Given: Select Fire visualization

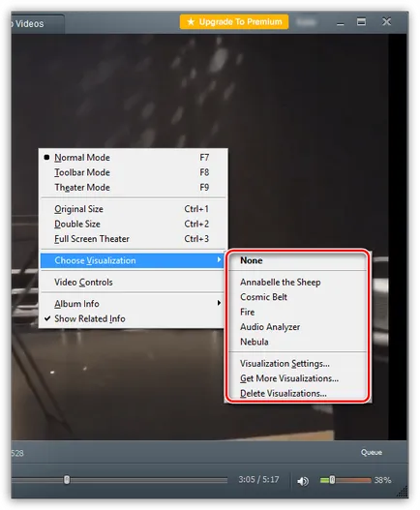Looking at the screenshot, I should coord(298,312).
